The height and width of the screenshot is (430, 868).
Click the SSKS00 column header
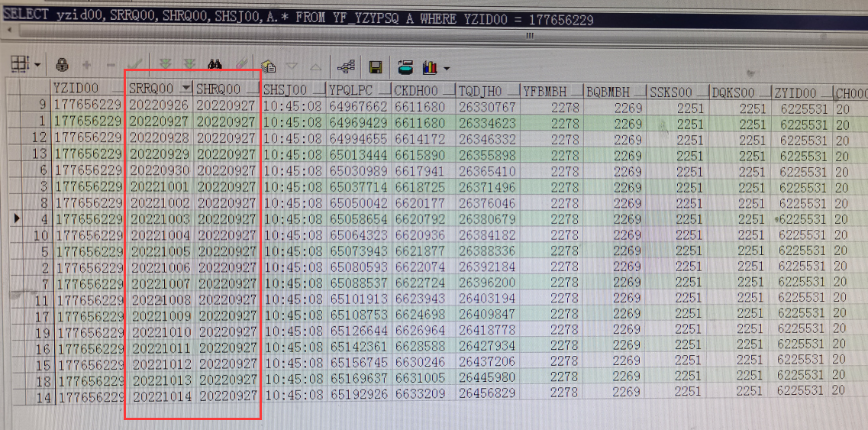pos(678,92)
